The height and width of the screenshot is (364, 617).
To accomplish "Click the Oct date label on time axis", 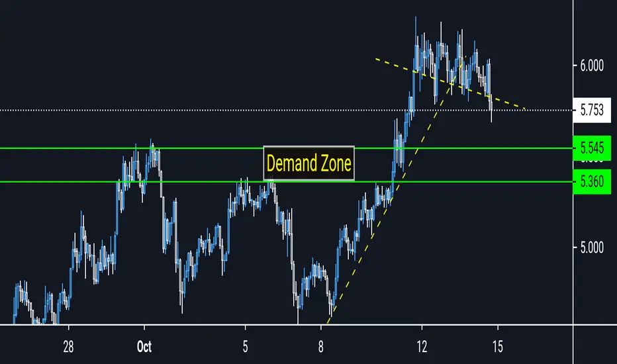I will coord(144,347).
